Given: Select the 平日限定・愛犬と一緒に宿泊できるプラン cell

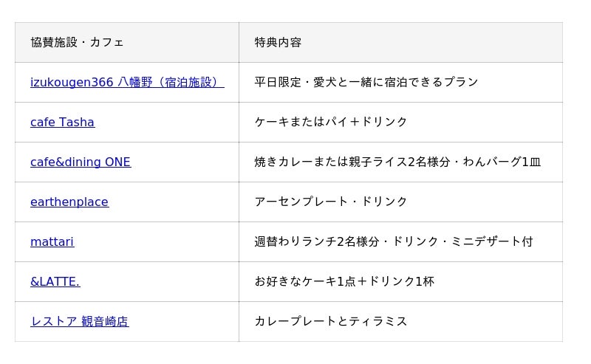Looking at the screenshot, I should tap(366, 82).
